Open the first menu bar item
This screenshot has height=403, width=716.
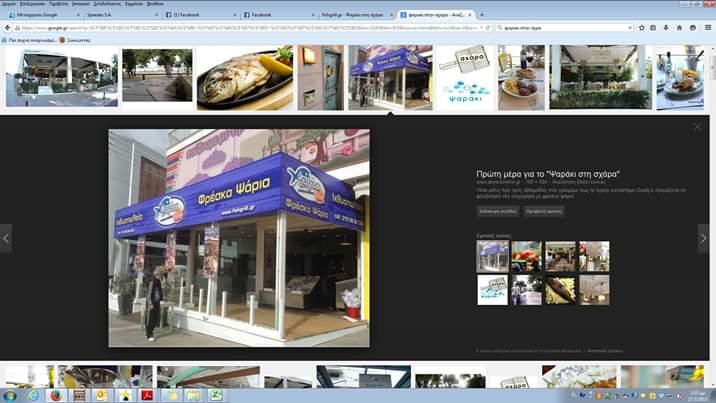tap(9, 4)
